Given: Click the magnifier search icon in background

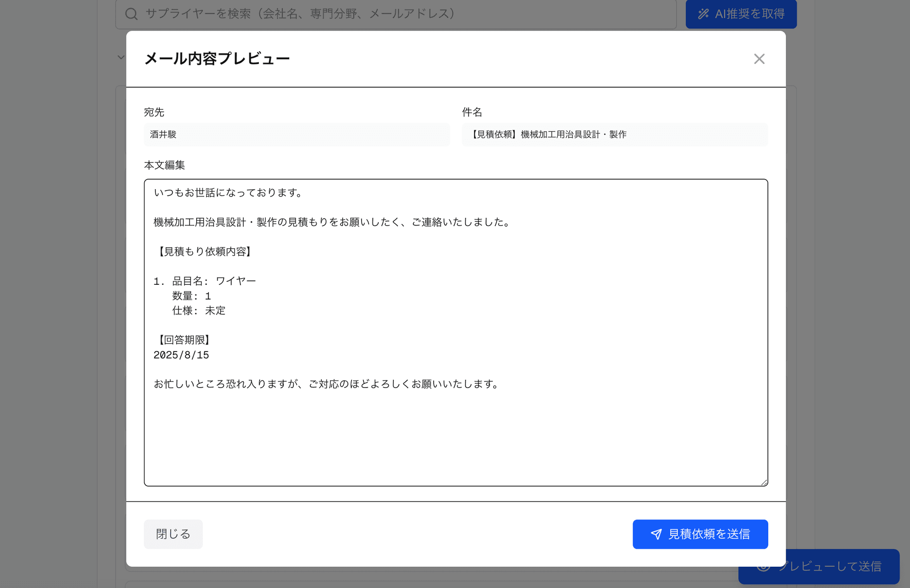Looking at the screenshot, I should tap(131, 14).
